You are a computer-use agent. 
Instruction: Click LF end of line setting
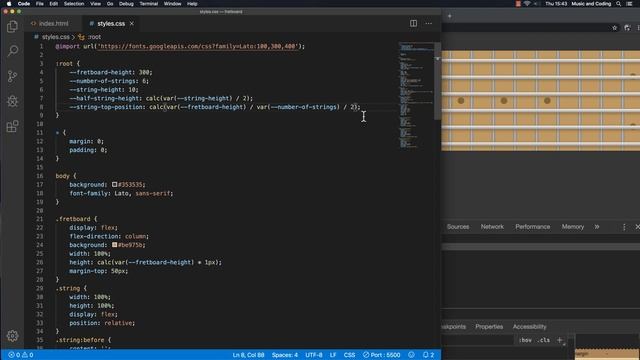[x=333, y=355]
